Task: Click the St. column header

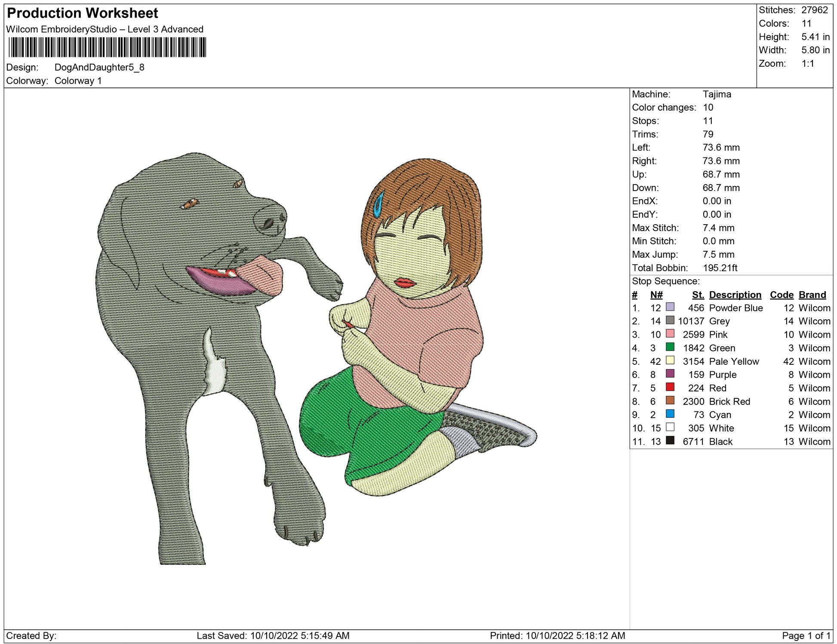Action: 698,295
